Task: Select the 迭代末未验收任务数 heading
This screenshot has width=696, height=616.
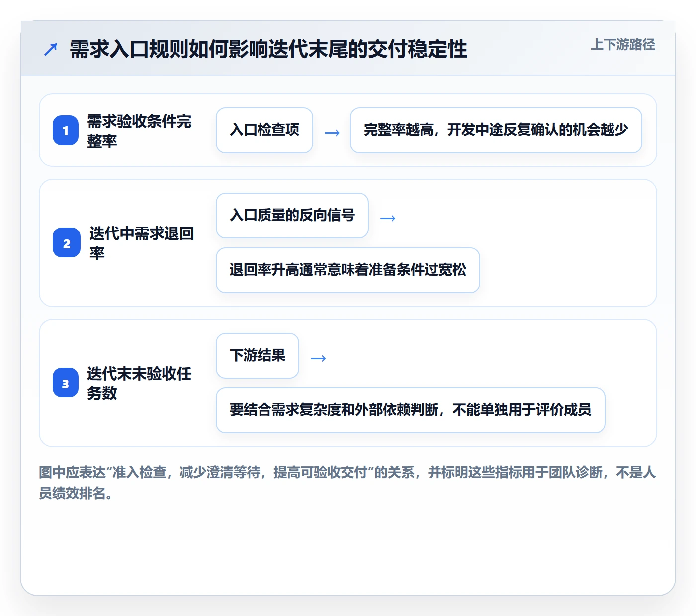Action: tap(139, 383)
